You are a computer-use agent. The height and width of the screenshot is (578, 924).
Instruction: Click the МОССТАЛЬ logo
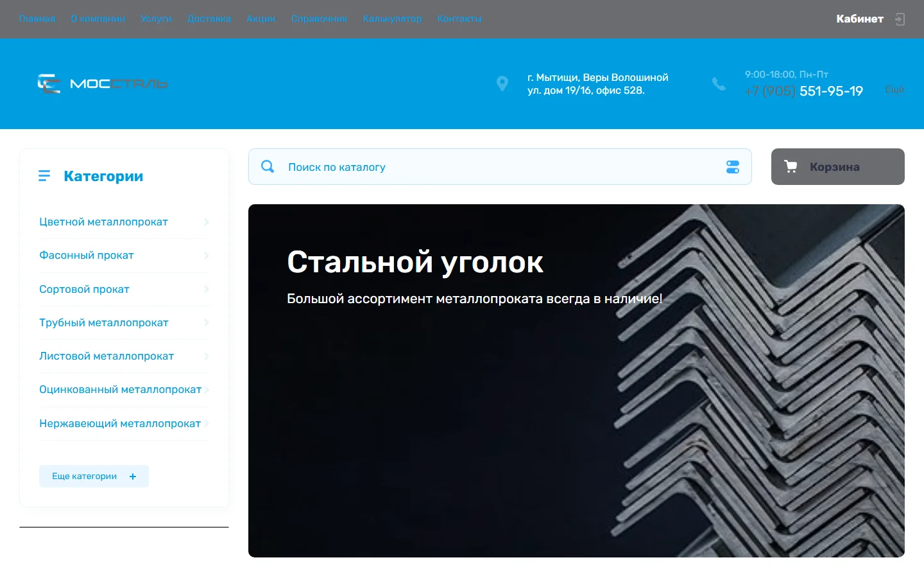(103, 83)
